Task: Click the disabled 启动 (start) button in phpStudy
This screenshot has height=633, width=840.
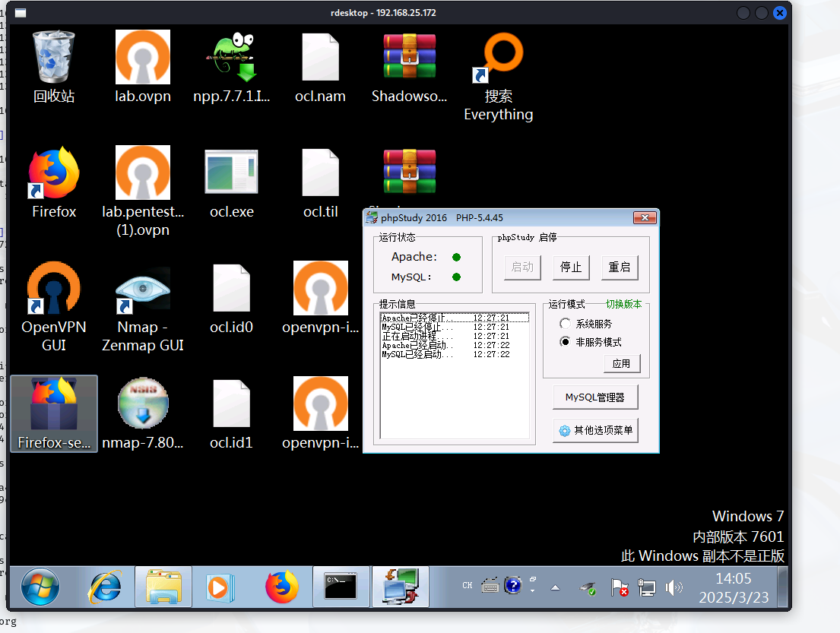Action: pos(522,267)
